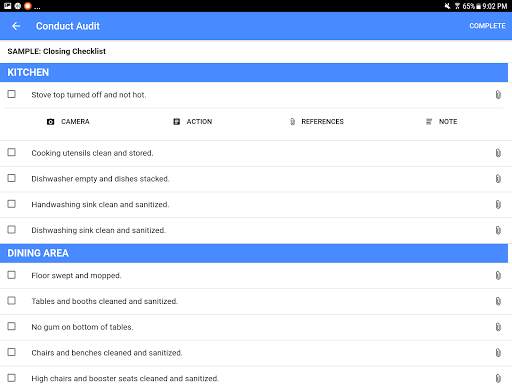Open the CAMERA option label
Screen dimensions: 512x384
click(75, 122)
